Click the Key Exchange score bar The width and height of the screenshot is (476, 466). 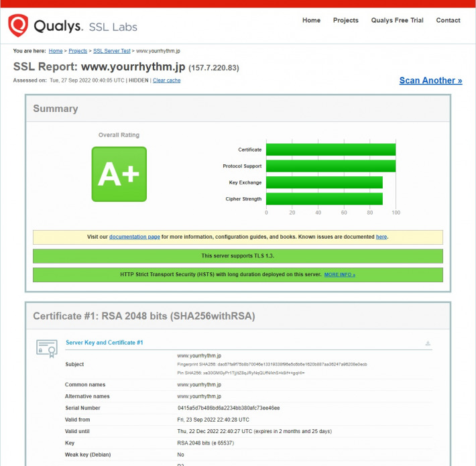(x=324, y=182)
